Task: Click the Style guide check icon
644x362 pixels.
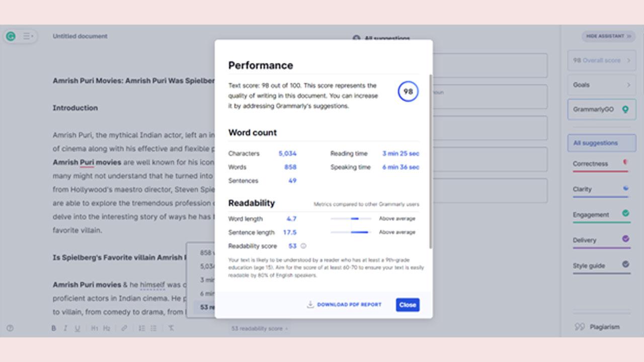Action: (x=625, y=264)
